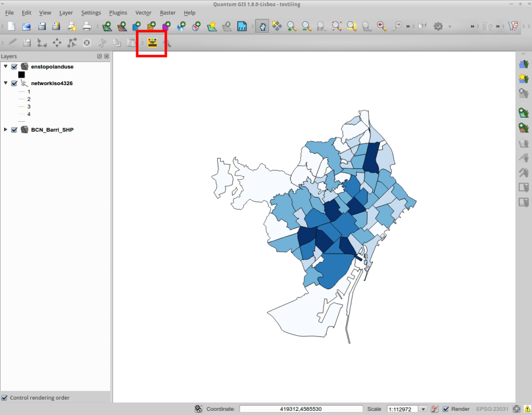Click the Coordinate input field
The width and height of the screenshot is (532, 415).
(301, 409)
